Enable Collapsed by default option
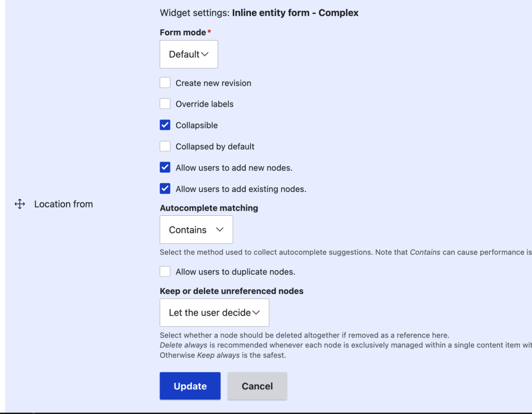The height and width of the screenshot is (414, 532). click(x=165, y=146)
